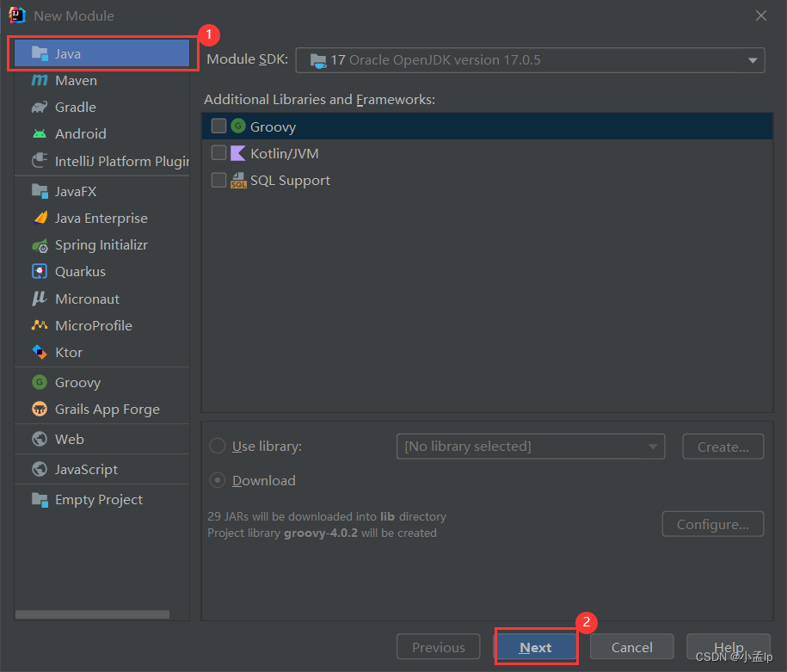Image resolution: width=787 pixels, height=672 pixels.
Task: Click the IntelliJ IDEA logo in the title bar
Action: pyautogui.click(x=17, y=15)
